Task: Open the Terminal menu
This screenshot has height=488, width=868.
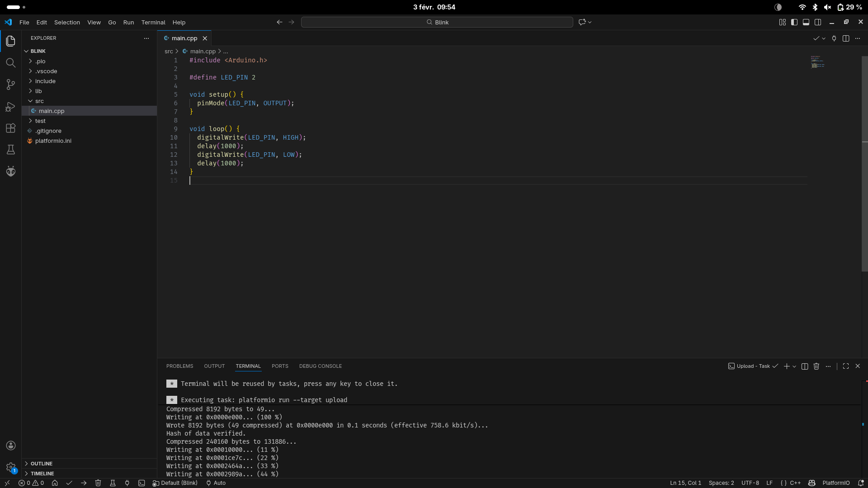Action: [153, 22]
